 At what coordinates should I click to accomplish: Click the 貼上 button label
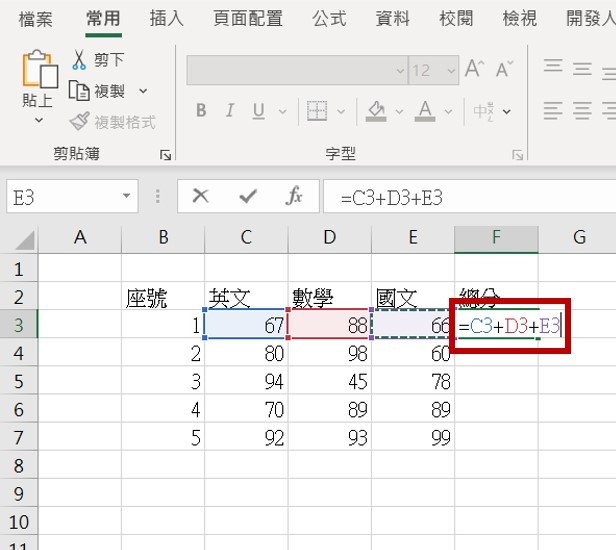click(x=37, y=100)
